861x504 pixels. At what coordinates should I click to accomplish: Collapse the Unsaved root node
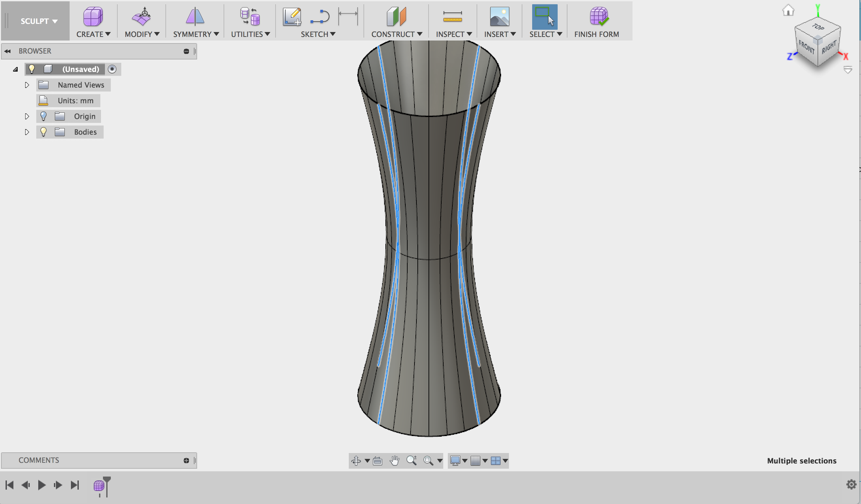pos(15,69)
